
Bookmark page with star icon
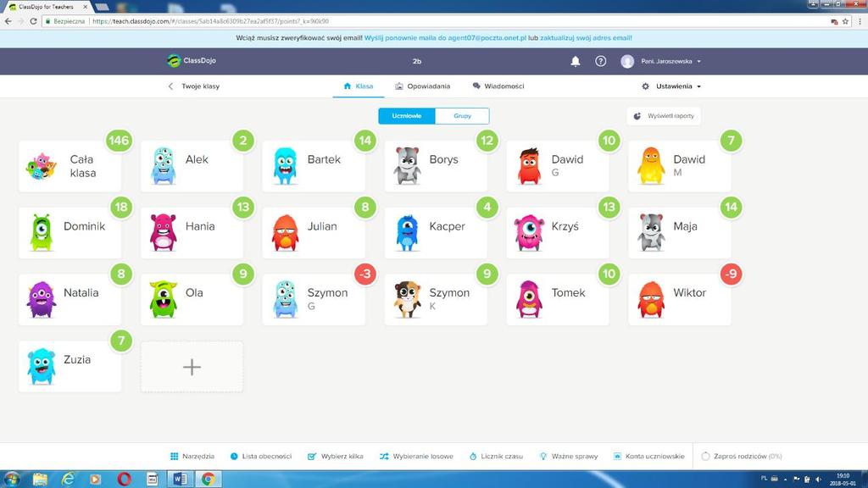click(845, 21)
